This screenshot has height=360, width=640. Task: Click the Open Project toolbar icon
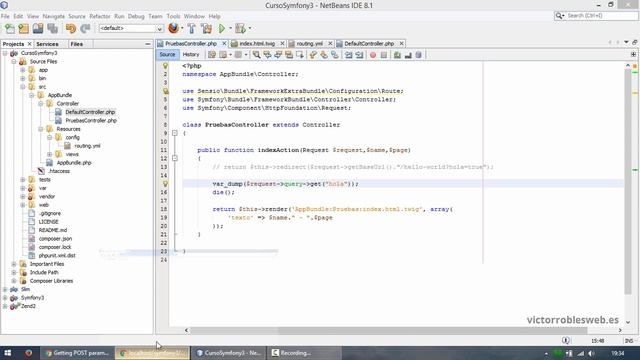[38, 28]
